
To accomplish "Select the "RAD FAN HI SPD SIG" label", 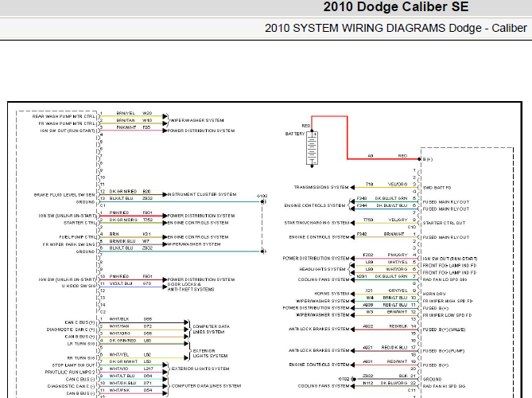I will [444, 386].
